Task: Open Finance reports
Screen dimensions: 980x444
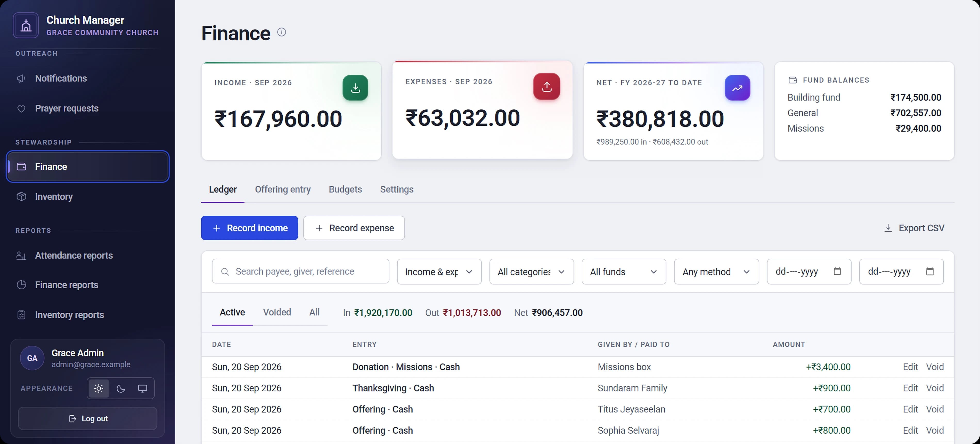Action: click(x=87, y=285)
